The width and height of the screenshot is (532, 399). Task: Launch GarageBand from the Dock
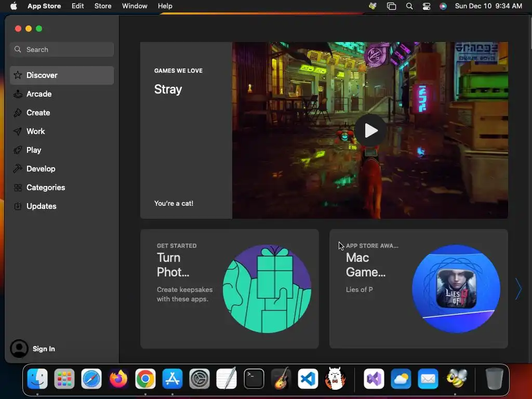coord(281,379)
